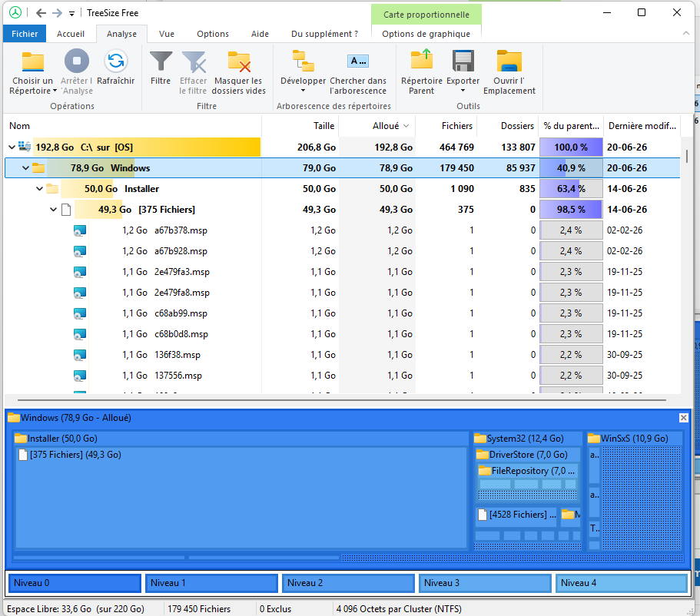Select the a67b378.msp file row
Image resolution: width=700 pixels, height=616 pixels.
click(x=343, y=230)
